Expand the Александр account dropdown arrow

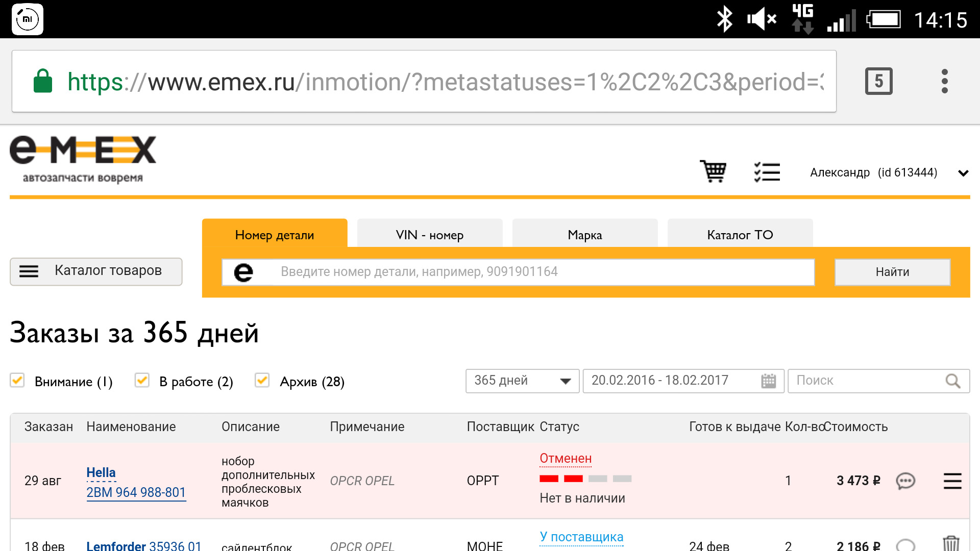pos(963,173)
